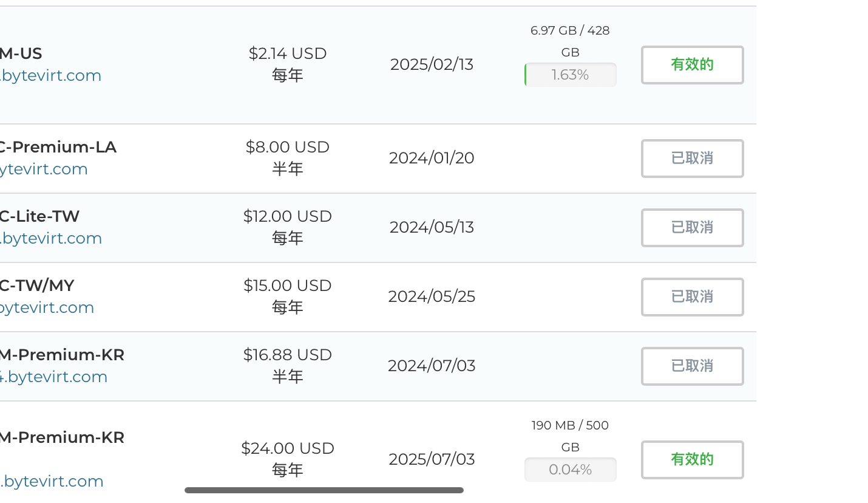This screenshot has height=503, width=868.
Task: Click the 2025/02/13 renewal date for M-US
Action: click(x=432, y=64)
